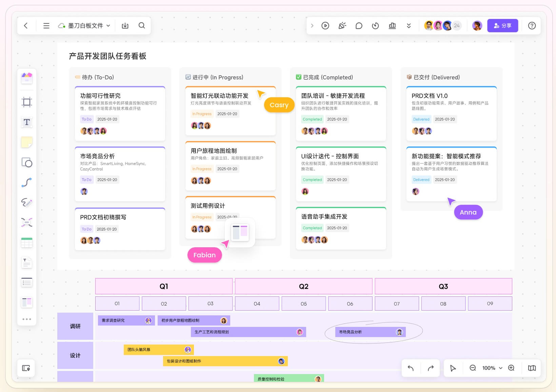Click Delivered tag on PRD文档 V1.0

(x=421, y=119)
